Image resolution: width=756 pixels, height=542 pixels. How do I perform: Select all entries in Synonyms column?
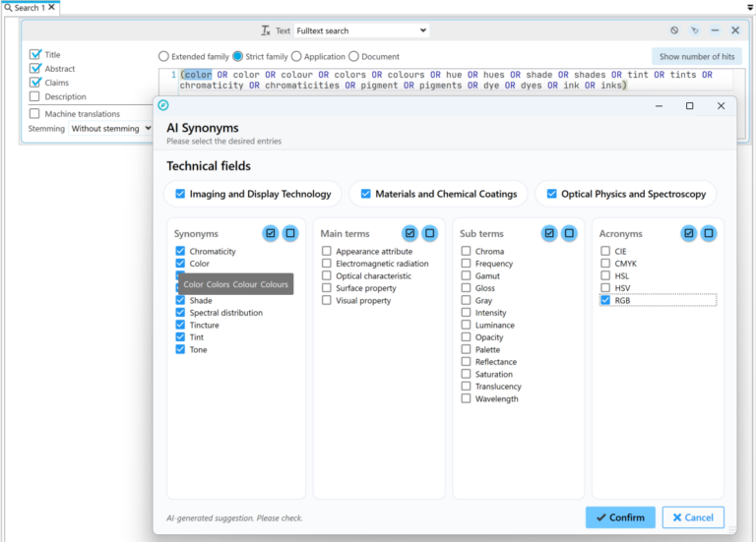click(x=271, y=233)
